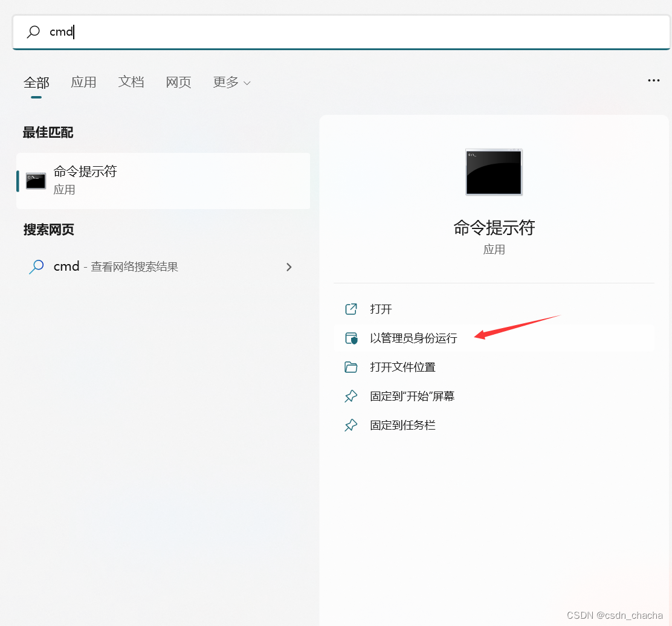Screen dimensions: 672x626
Task: Switch to the 网页 tab
Action: 178,82
